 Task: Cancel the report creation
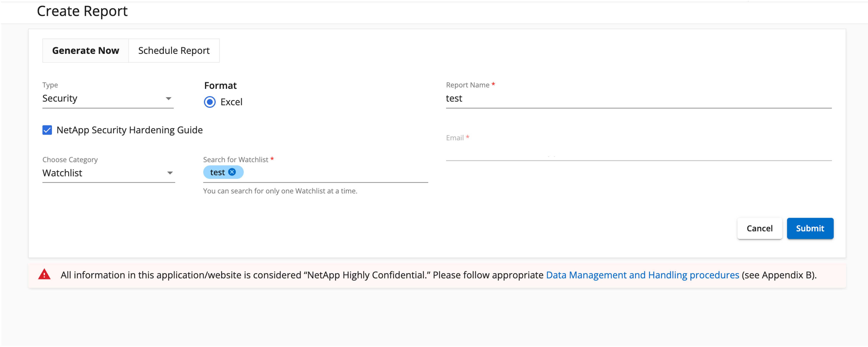(x=759, y=228)
